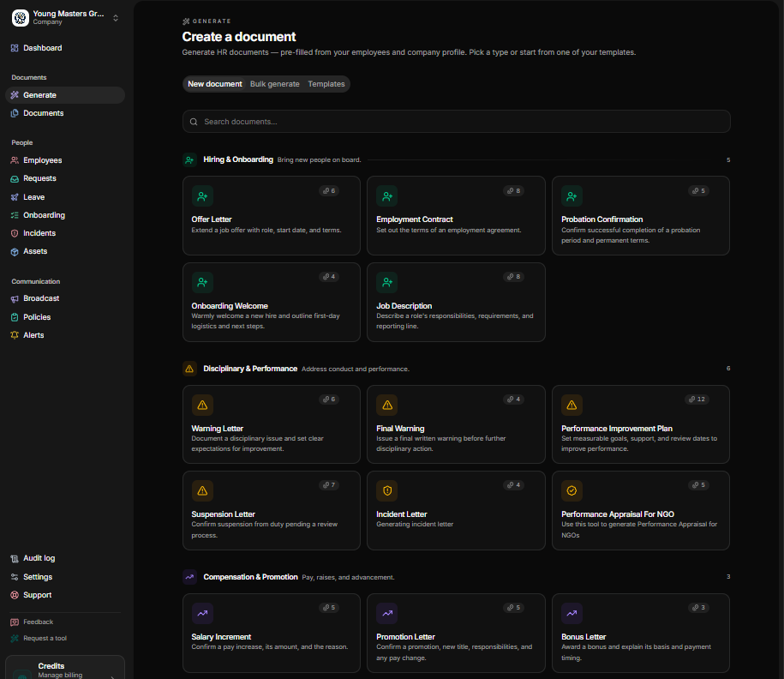Click the Incident Letter shield icon
The height and width of the screenshot is (679, 784).
pyautogui.click(x=387, y=491)
